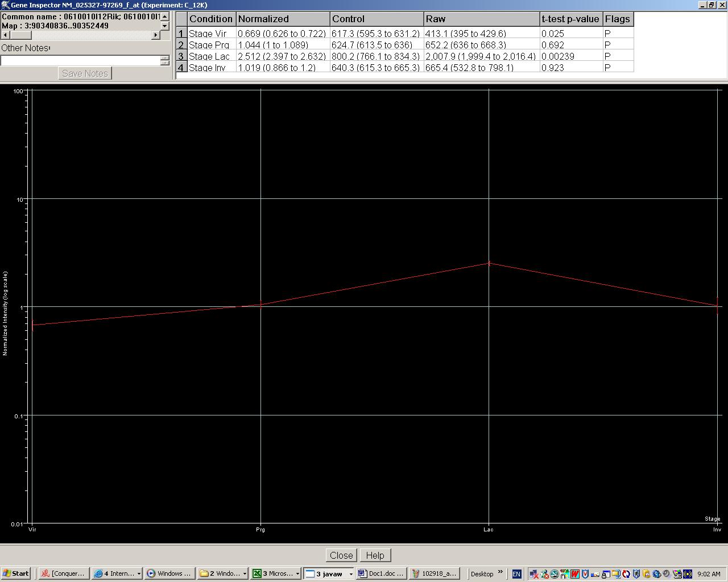Sort table by the Condition column header

click(211, 19)
